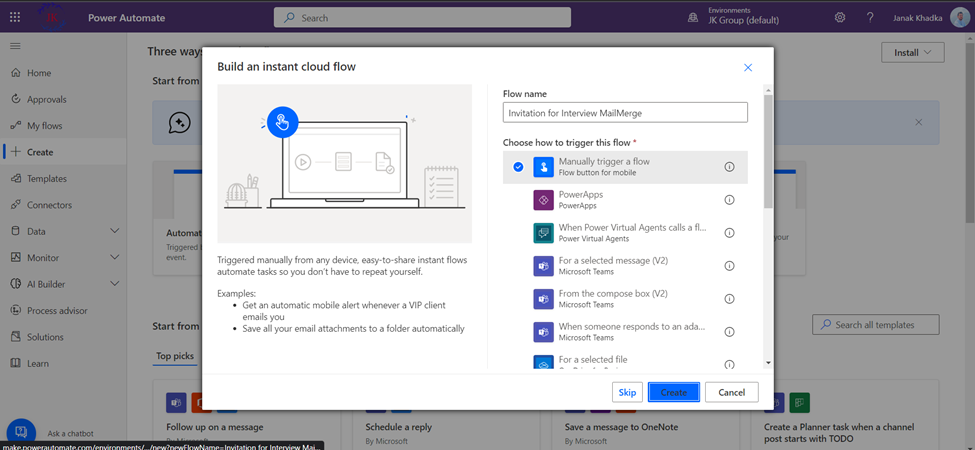Open Process advisor in the sidebar
Screen dimensions: 975x450
[63, 310]
